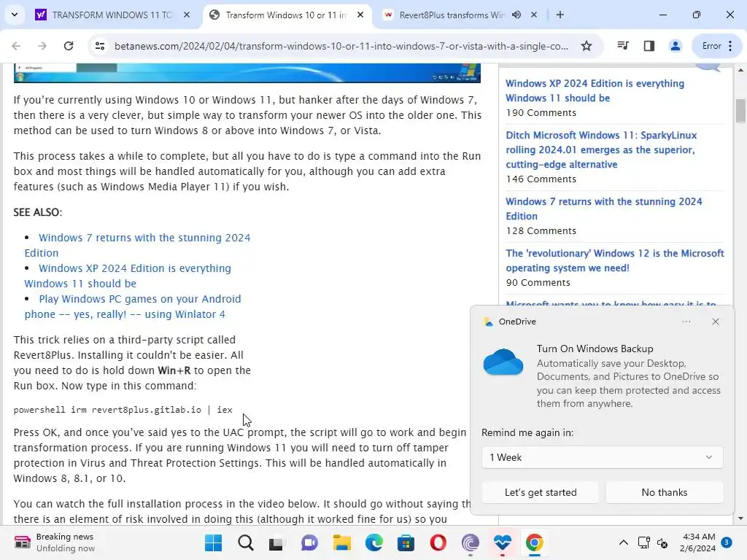Launch Opera browser from taskbar
The image size is (747, 560).
(x=438, y=542)
